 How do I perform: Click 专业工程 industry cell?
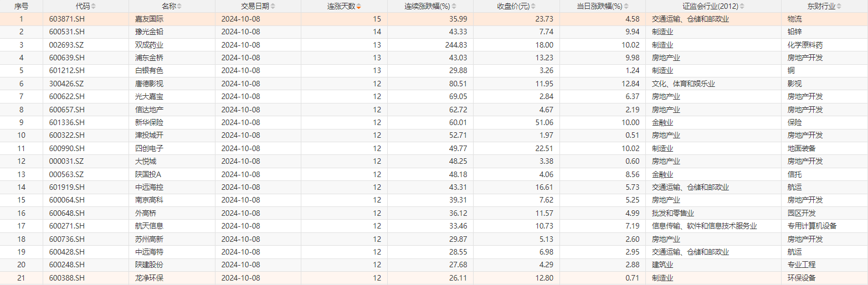point(802,265)
